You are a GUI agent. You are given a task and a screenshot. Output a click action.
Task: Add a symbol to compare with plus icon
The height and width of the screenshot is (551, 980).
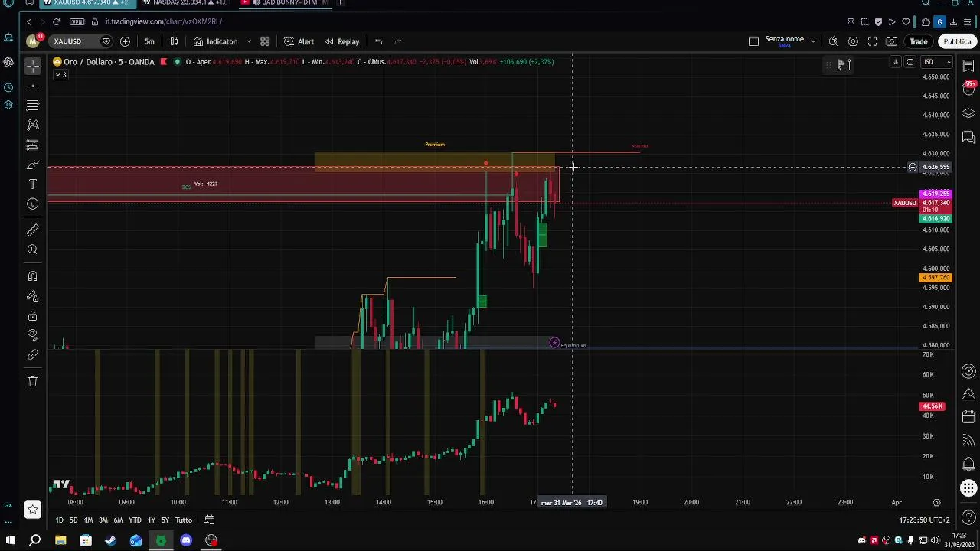click(x=125, y=41)
